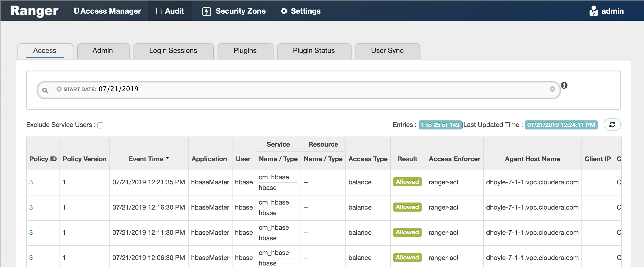Open Policy ID 3 link in the first row

(x=31, y=182)
